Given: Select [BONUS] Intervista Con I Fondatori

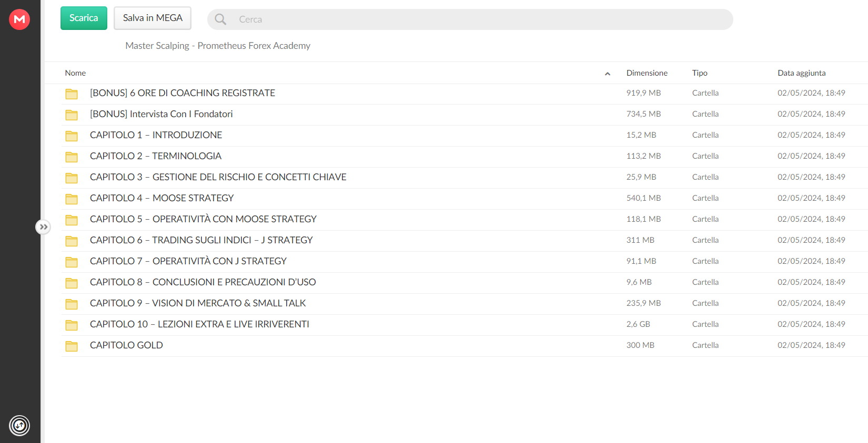Looking at the screenshot, I should click(161, 114).
